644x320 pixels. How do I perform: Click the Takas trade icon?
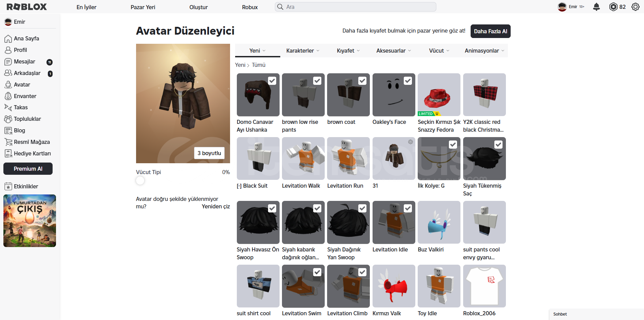[x=8, y=107]
